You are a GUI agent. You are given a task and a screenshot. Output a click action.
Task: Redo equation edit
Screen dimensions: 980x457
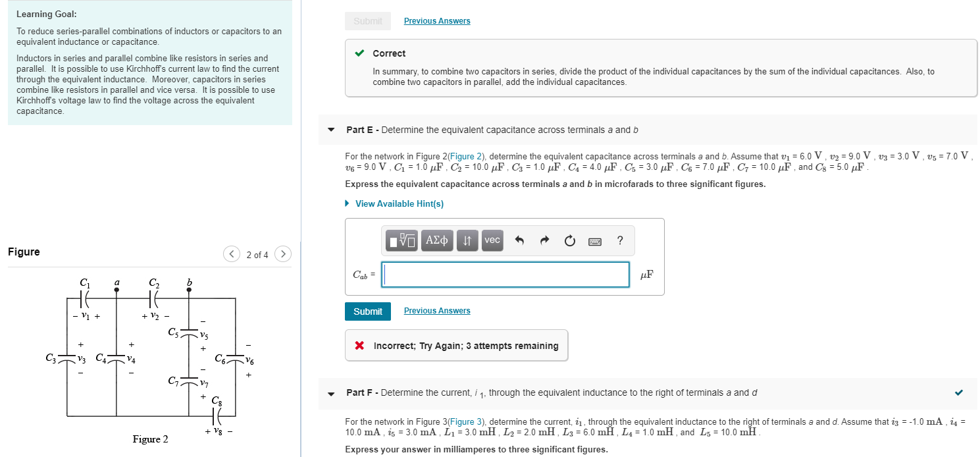[x=543, y=240]
